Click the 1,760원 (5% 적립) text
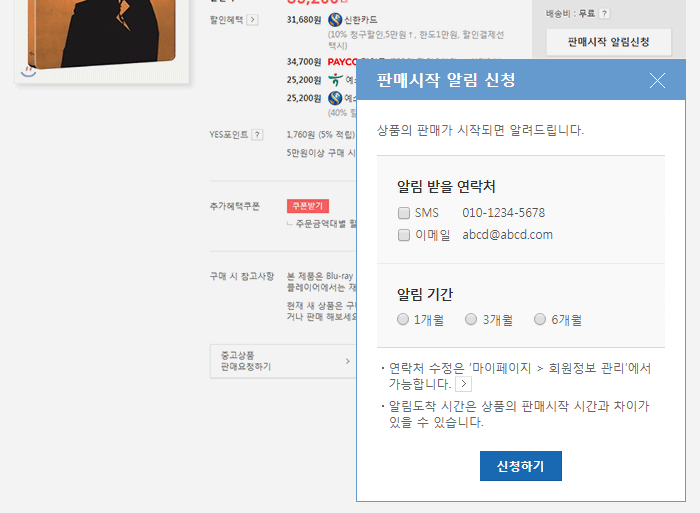 pyautogui.click(x=321, y=135)
